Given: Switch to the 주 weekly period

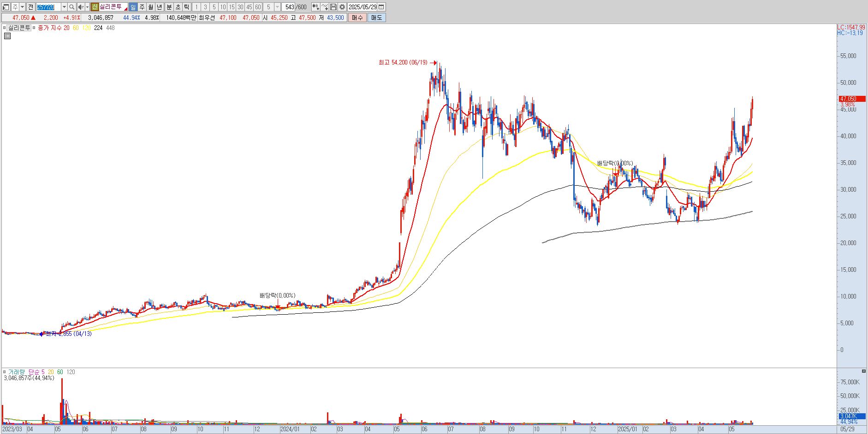Looking at the screenshot, I should 142,7.
